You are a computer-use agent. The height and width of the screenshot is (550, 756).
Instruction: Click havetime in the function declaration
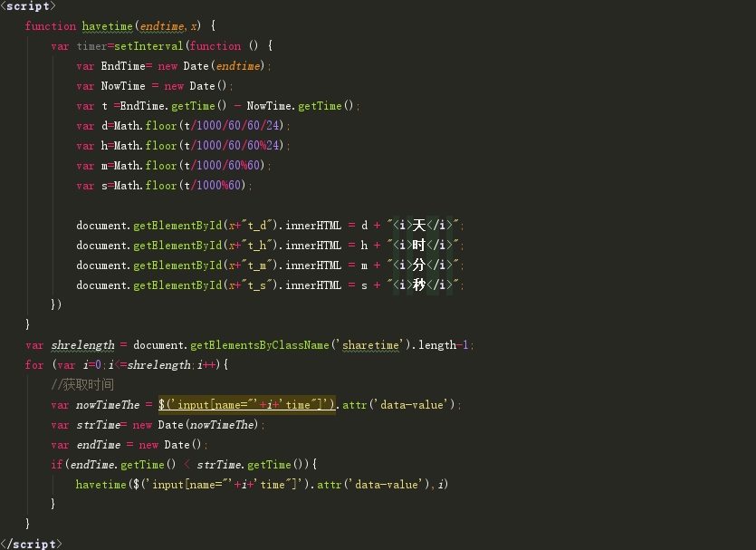click(107, 26)
